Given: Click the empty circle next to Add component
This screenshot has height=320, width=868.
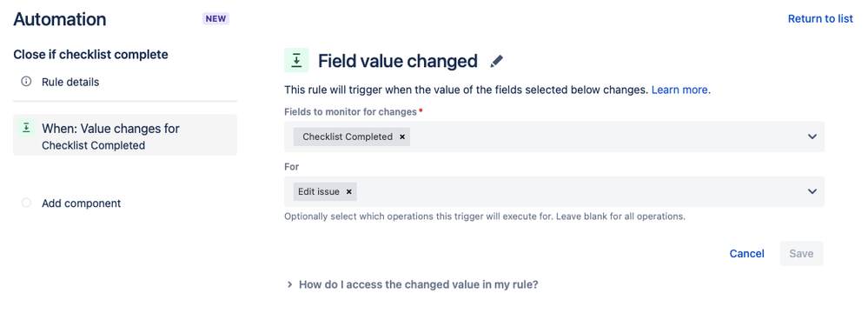Looking at the screenshot, I should click(26, 203).
